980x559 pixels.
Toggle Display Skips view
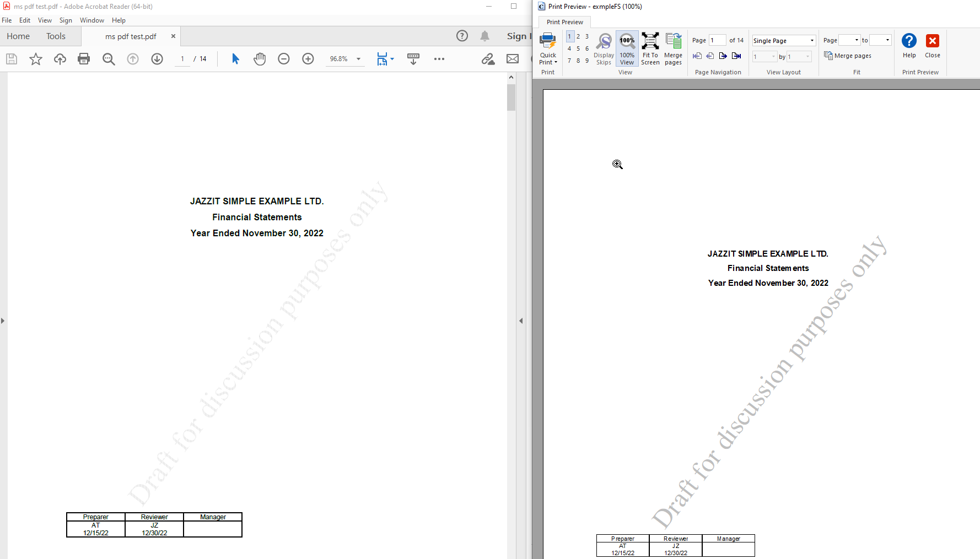pos(604,48)
